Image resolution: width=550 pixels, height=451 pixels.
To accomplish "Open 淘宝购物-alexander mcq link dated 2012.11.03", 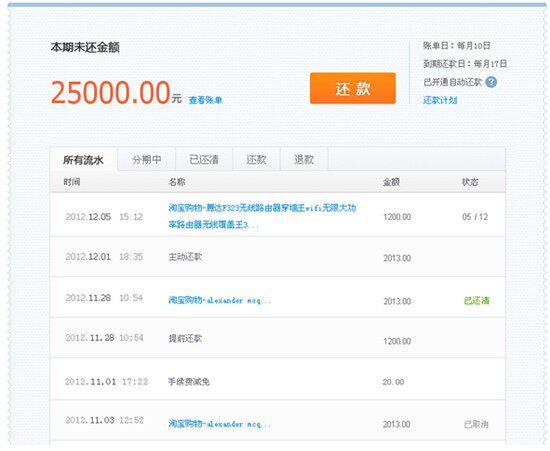I will point(220,424).
